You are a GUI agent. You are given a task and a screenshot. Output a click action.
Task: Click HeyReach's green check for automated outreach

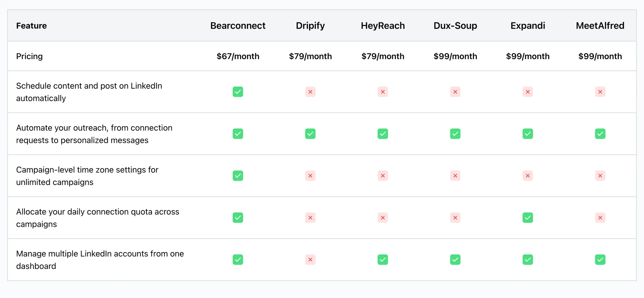pyautogui.click(x=383, y=134)
